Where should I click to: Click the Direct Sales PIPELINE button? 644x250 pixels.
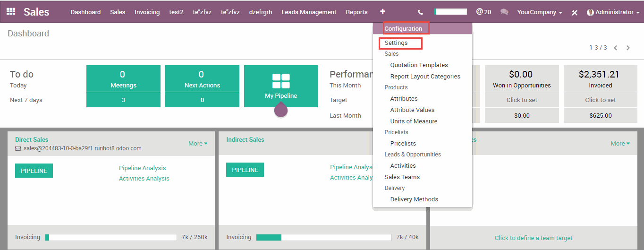pos(34,171)
